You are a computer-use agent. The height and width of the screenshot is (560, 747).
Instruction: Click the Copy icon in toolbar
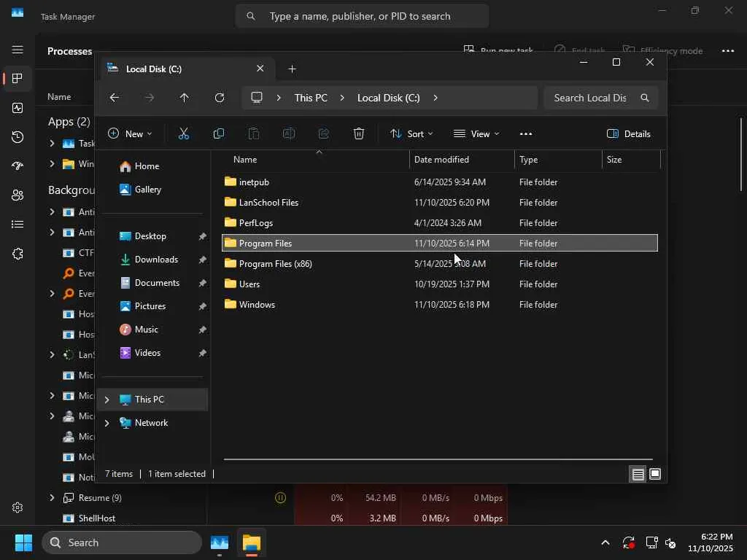(x=219, y=134)
